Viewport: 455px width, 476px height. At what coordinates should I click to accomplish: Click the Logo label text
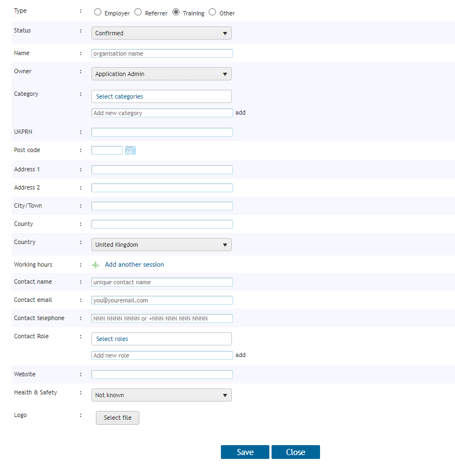[x=20, y=415]
